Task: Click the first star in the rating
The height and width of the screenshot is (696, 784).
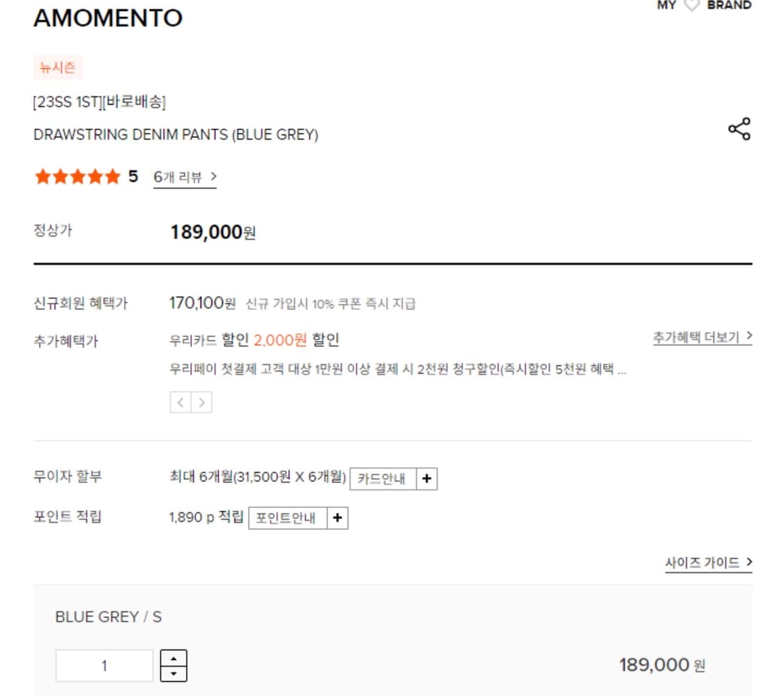Action: click(x=44, y=176)
